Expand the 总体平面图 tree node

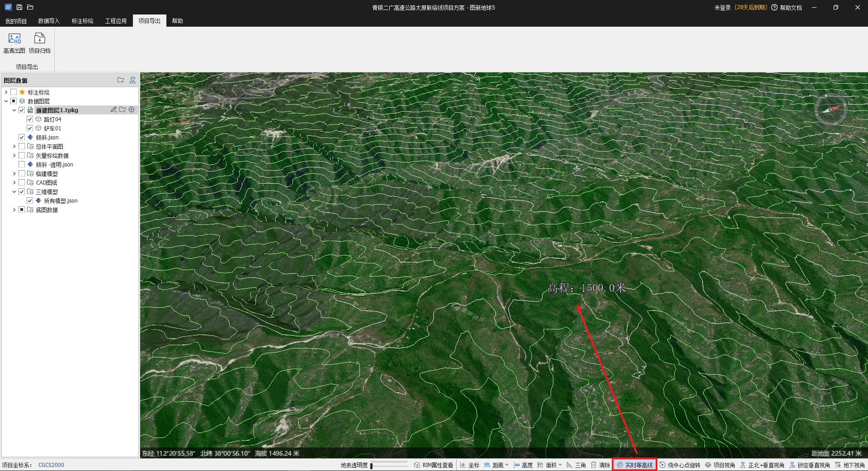click(14, 147)
